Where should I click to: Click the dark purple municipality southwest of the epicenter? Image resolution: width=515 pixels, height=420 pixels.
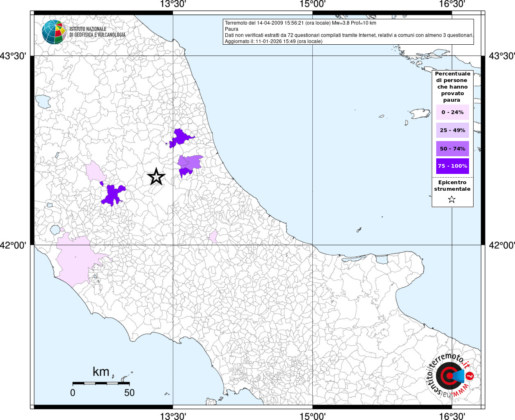(113, 195)
